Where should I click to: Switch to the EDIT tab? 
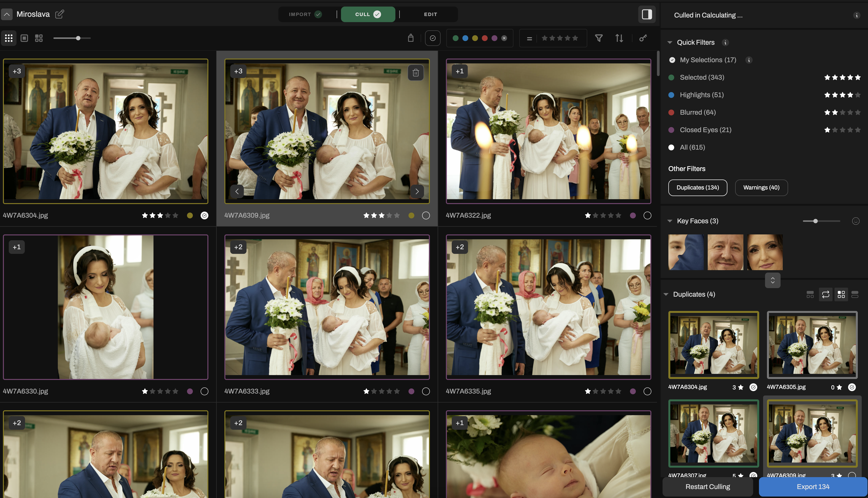[430, 14]
